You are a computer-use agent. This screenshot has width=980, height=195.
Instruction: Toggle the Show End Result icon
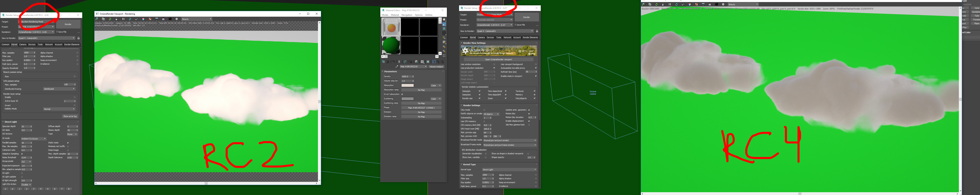coord(434,62)
